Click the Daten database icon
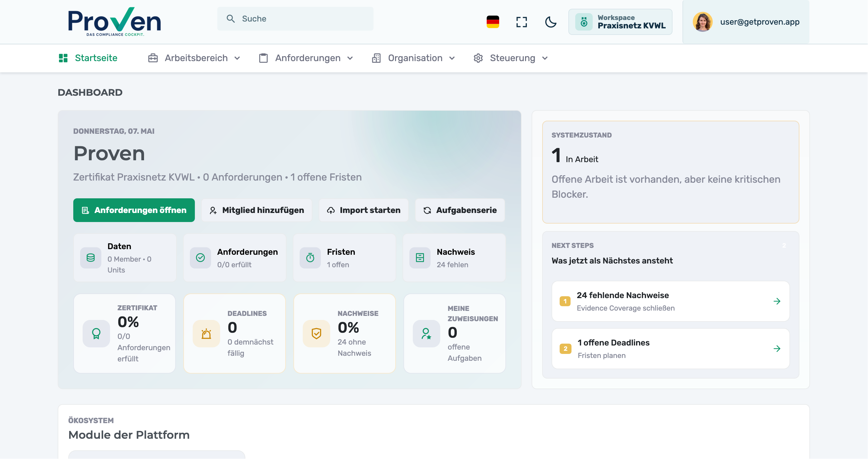 coord(91,258)
